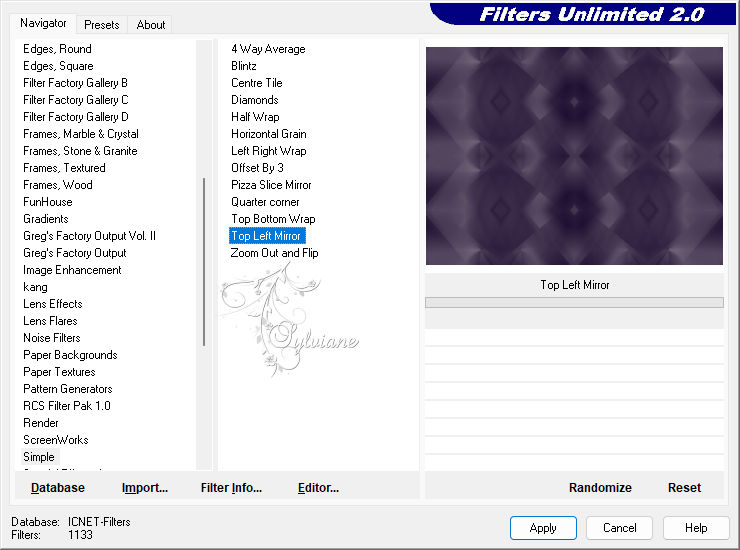Open Filter Info...

pos(231,488)
